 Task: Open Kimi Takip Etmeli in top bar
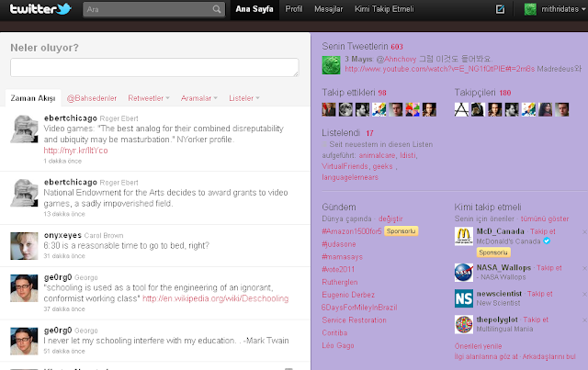[x=384, y=9]
